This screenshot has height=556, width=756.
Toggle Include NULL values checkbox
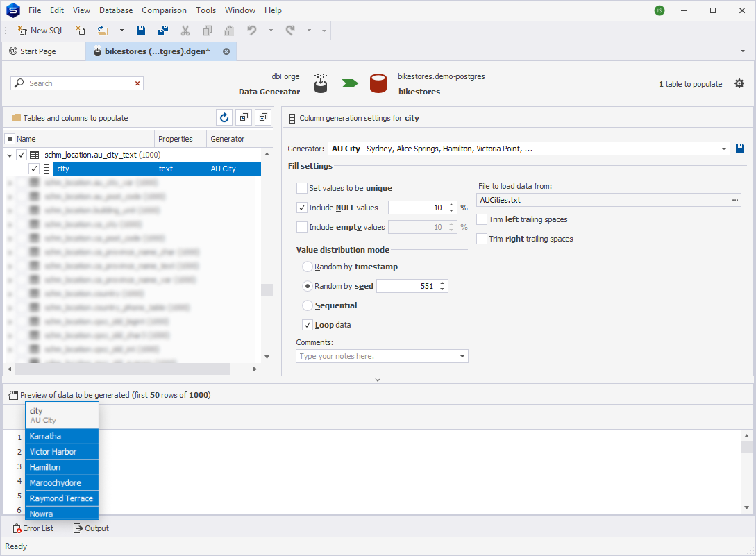point(302,208)
